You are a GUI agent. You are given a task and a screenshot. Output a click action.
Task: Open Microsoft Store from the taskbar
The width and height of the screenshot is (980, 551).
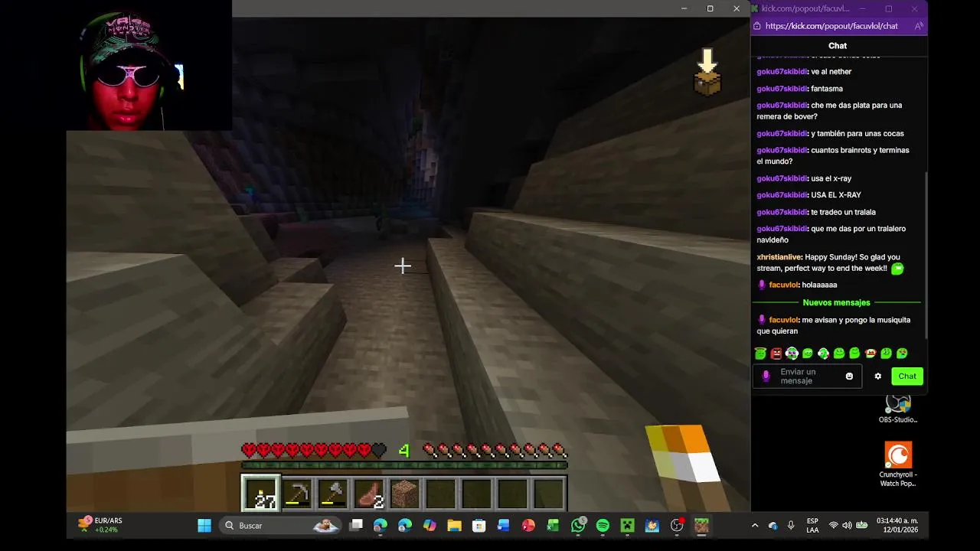(x=479, y=526)
